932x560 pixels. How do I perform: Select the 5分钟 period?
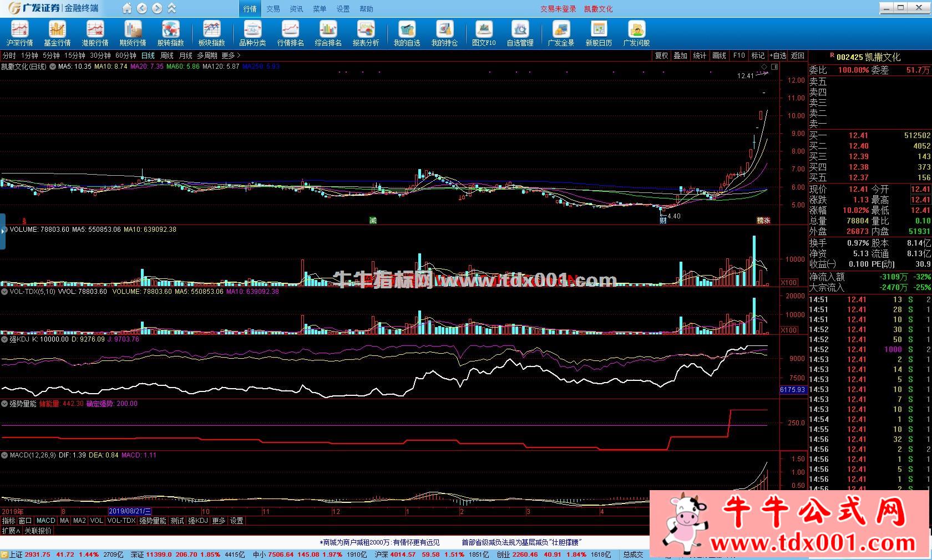[51, 55]
